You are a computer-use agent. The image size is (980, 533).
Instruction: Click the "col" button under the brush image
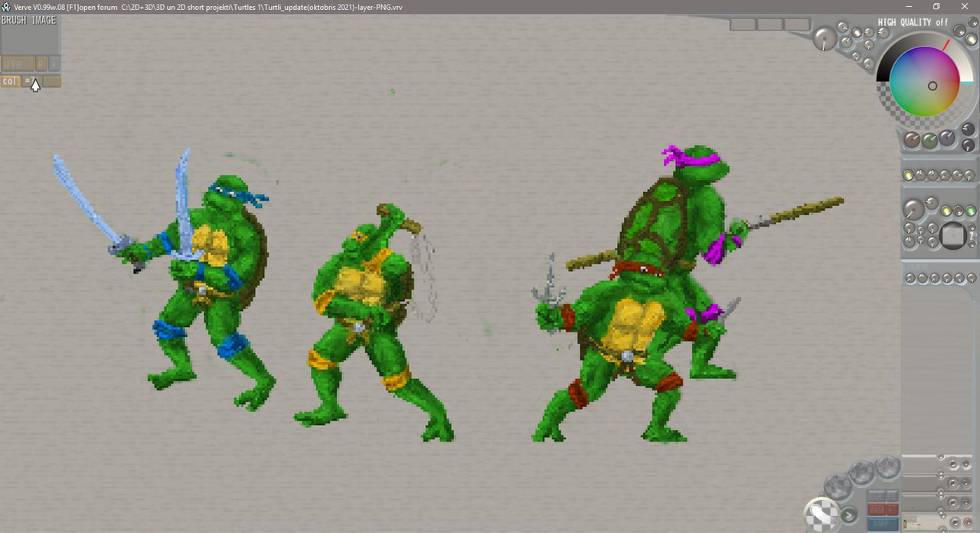point(11,81)
